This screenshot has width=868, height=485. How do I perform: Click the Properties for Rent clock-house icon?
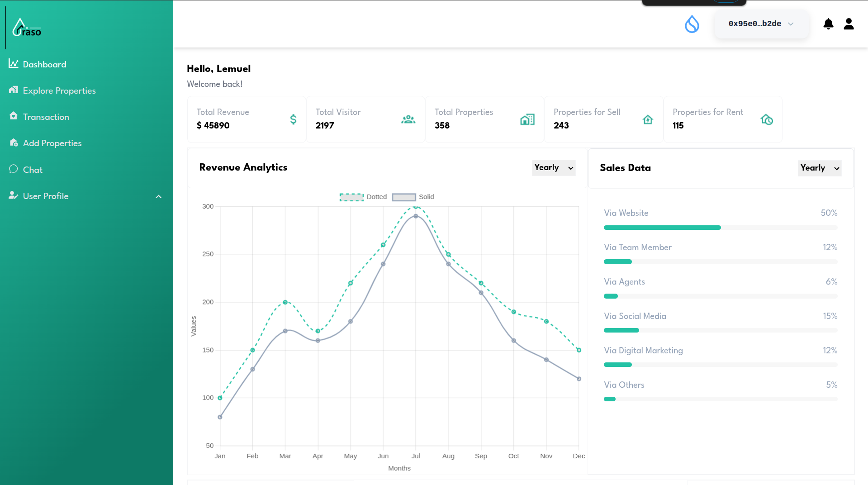(767, 119)
